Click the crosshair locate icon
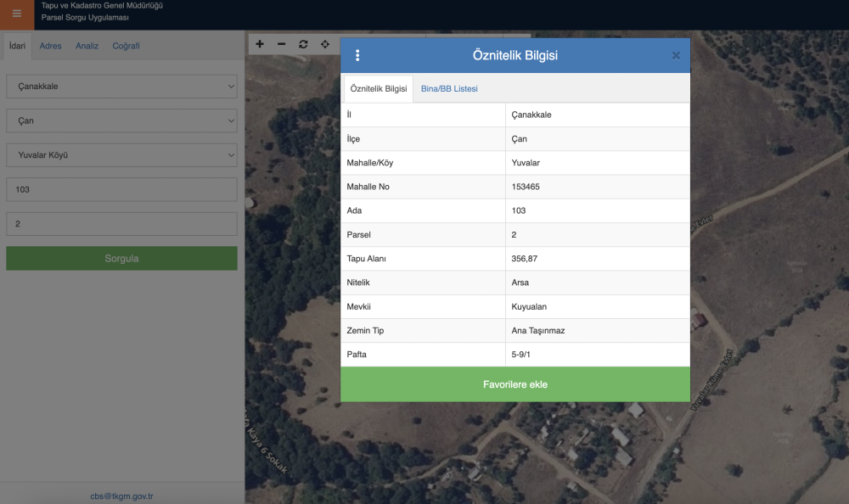The height and width of the screenshot is (504, 849). (325, 44)
